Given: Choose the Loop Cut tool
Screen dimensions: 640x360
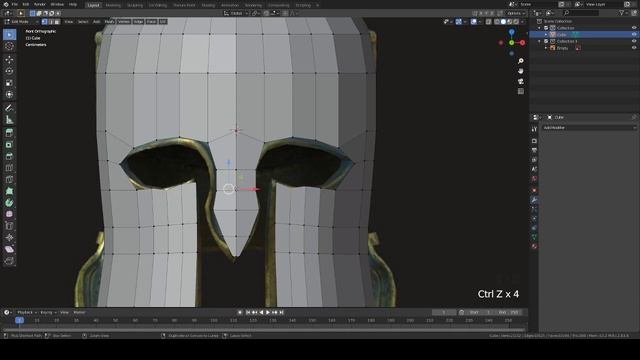Looking at the screenshot, I should (9, 168).
